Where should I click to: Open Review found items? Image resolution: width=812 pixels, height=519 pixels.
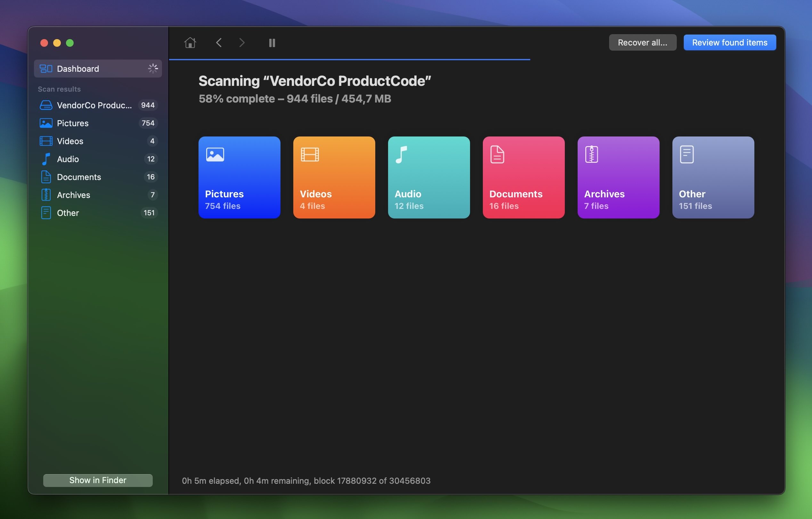tap(730, 43)
